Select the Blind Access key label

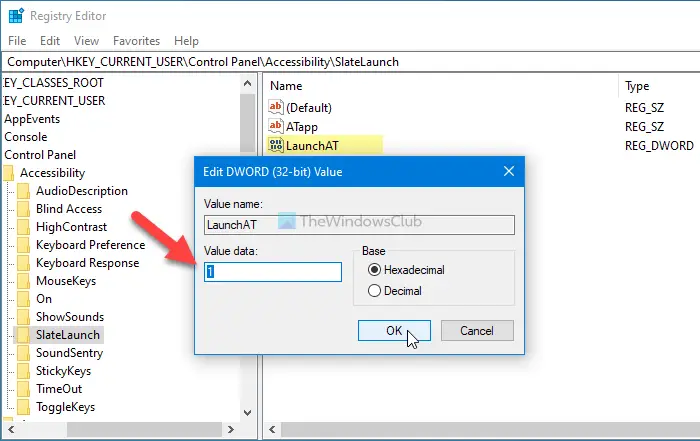[x=69, y=209]
